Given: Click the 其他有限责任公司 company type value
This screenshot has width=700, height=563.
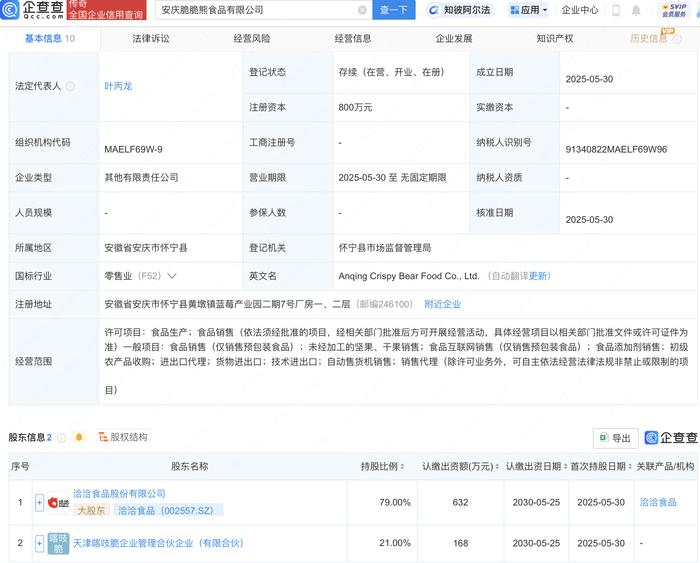Looking at the screenshot, I should (141, 178).
